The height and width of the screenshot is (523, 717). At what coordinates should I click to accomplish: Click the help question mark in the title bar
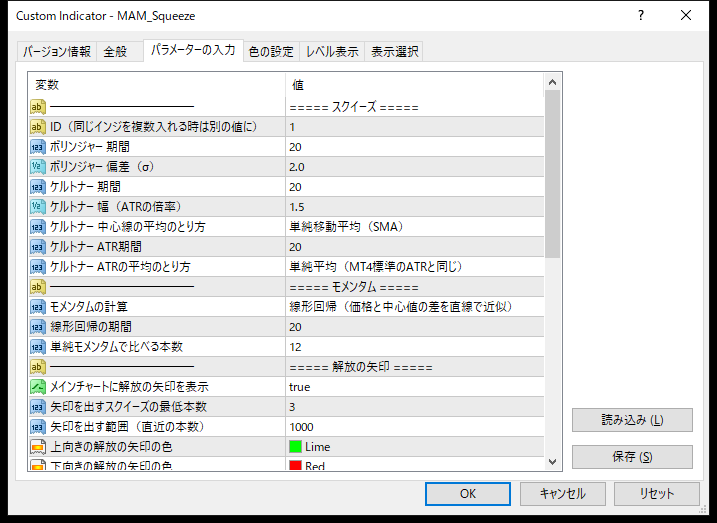pos(641,16)
